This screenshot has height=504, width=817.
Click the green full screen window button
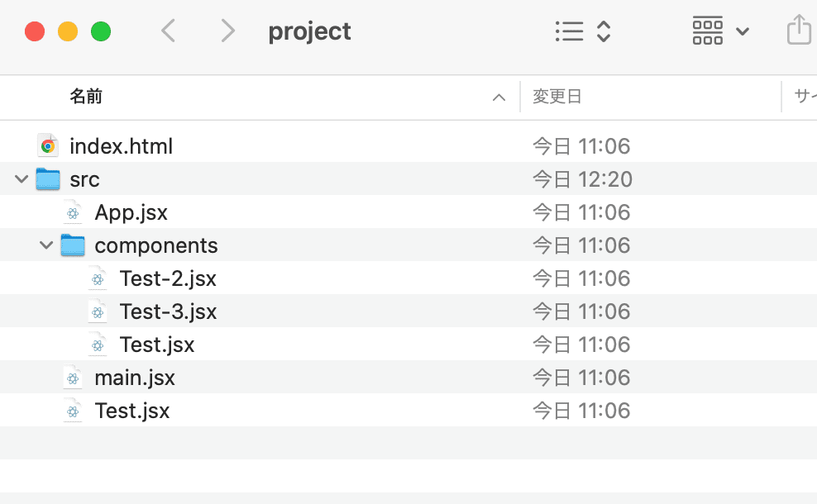pos(101,31)
